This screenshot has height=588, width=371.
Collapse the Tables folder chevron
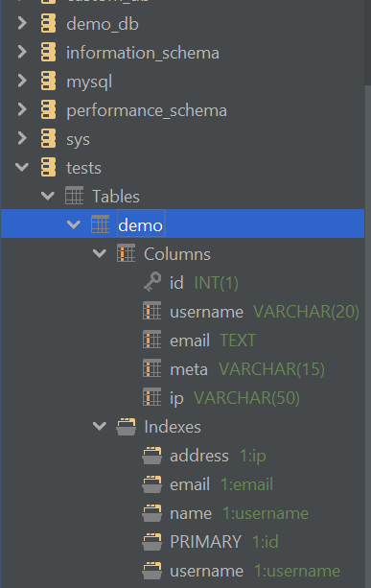(x=48, y=196)
